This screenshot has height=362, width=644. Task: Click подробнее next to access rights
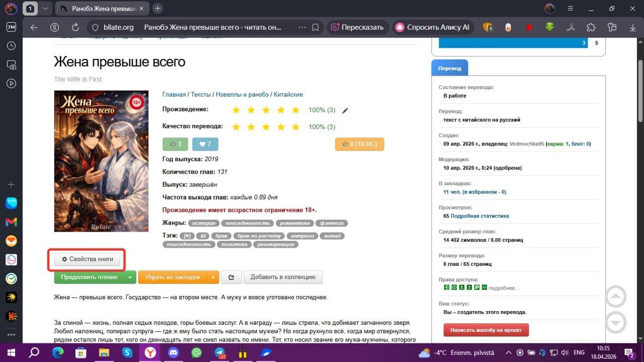504,288
